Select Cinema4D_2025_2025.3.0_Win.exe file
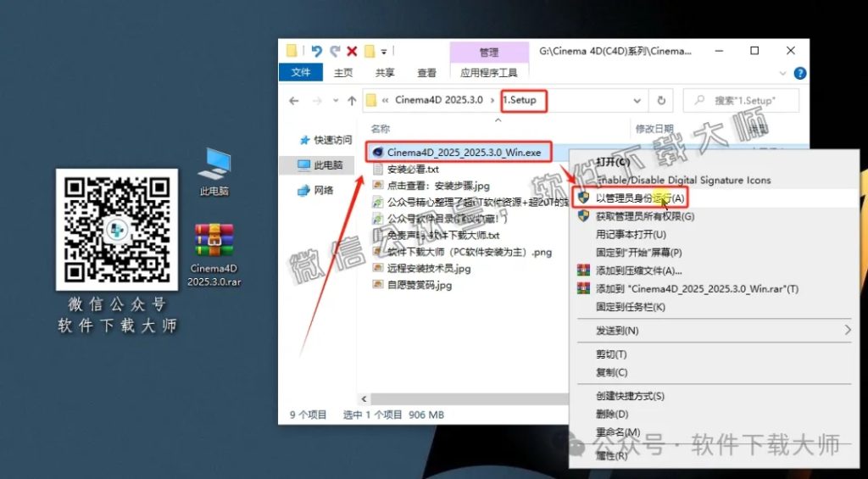The image size is (868, 479). pos(464,153)
